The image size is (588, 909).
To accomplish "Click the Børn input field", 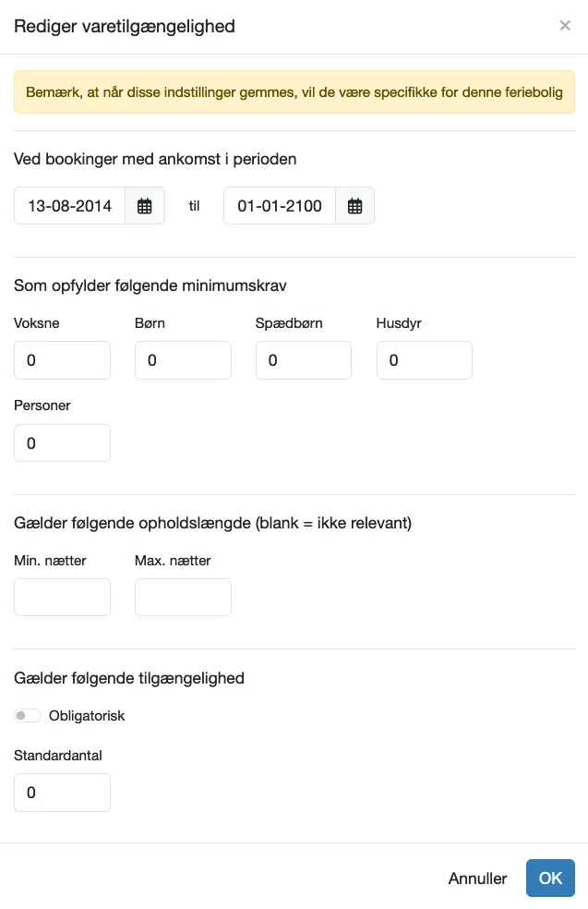I will coord(183,360).
